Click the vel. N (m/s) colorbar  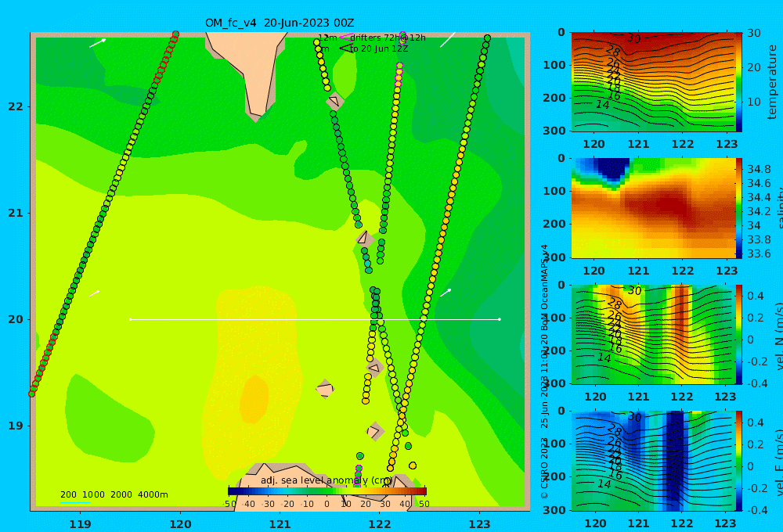pos(739,334)
